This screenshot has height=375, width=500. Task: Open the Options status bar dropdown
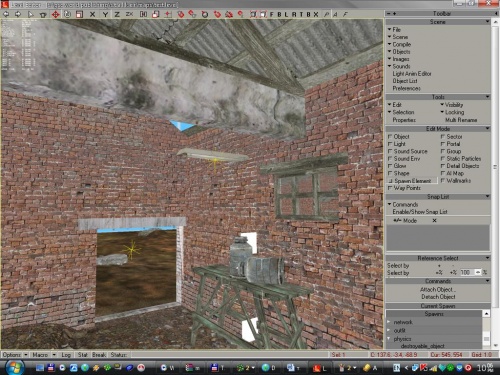pos(15,355)
